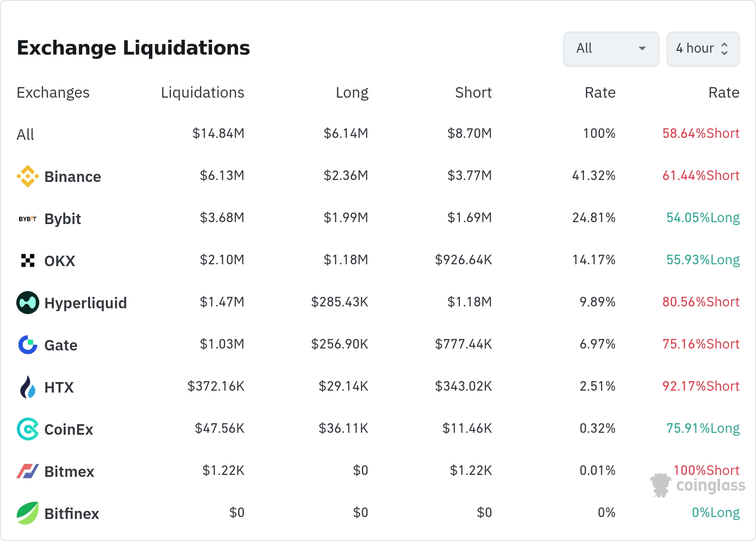This screenshot has height=541, width=756.
Task: Click the Gate exchange logo icon
Action: pyautogui.click(x=28, y=345)
